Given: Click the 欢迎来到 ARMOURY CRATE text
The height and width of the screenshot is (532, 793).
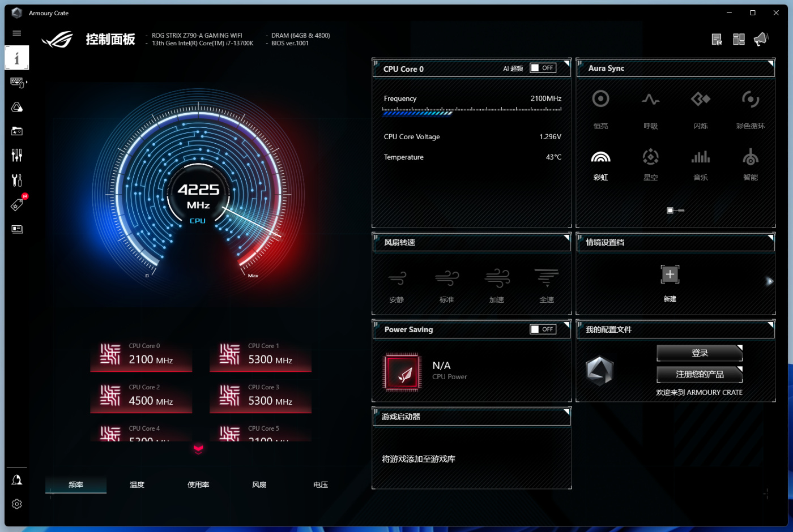Looking at the screenshot, I should (x=700, y=392).
